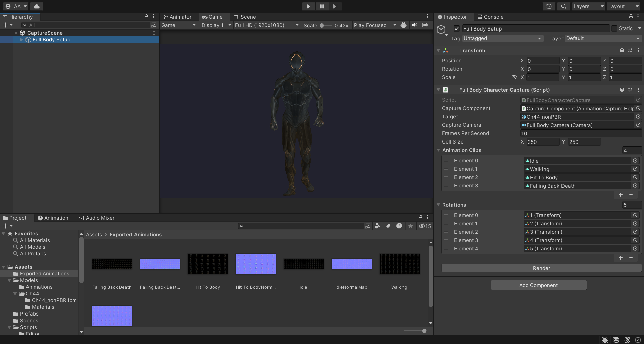The width and height of the screenshot is (644, 344).
Task: Open Hierarchy panel options menu
Action: pos(153,16)
